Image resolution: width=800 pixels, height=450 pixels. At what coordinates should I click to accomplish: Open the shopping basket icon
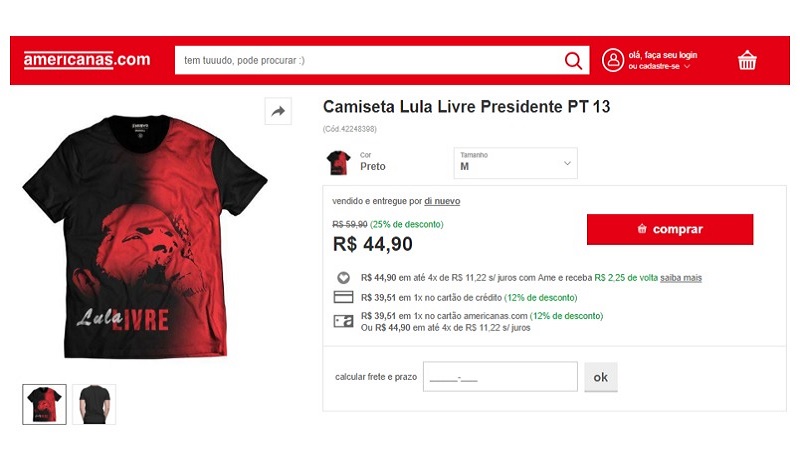[x=747, y=60]
